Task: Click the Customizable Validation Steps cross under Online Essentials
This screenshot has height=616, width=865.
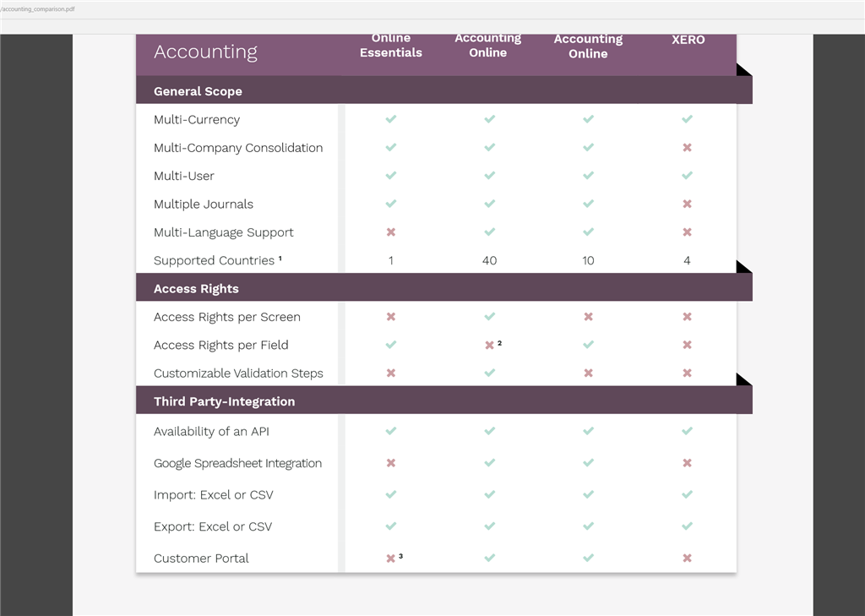Action: pyautogui.click(x=390, y=373)
